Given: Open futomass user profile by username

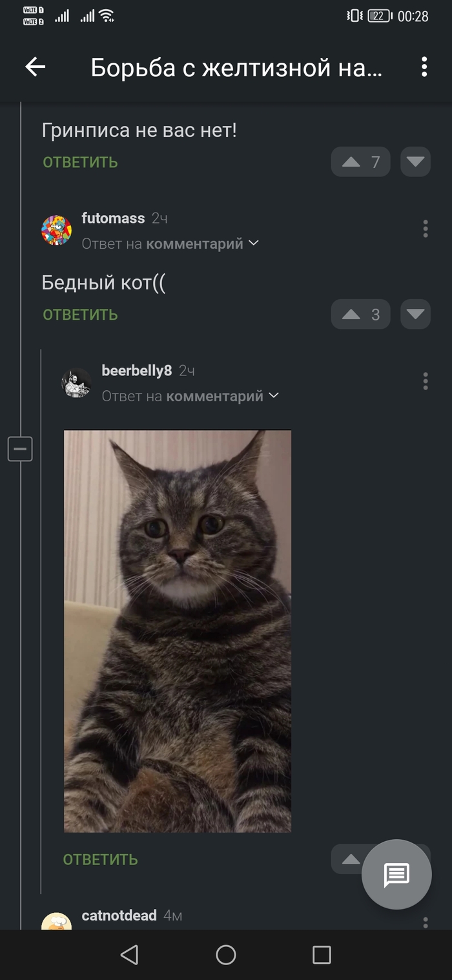Looking at the screenshot, I should (113, 218).
